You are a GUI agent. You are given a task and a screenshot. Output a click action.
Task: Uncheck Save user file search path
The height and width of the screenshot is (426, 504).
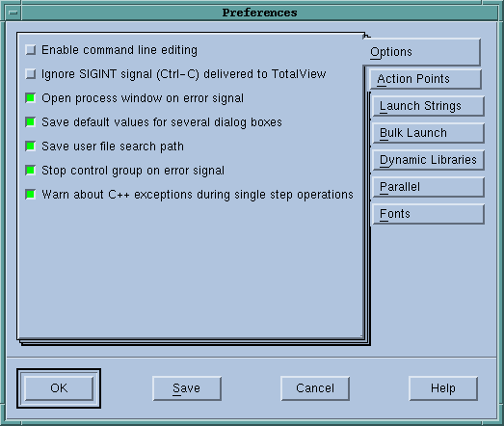31,146
